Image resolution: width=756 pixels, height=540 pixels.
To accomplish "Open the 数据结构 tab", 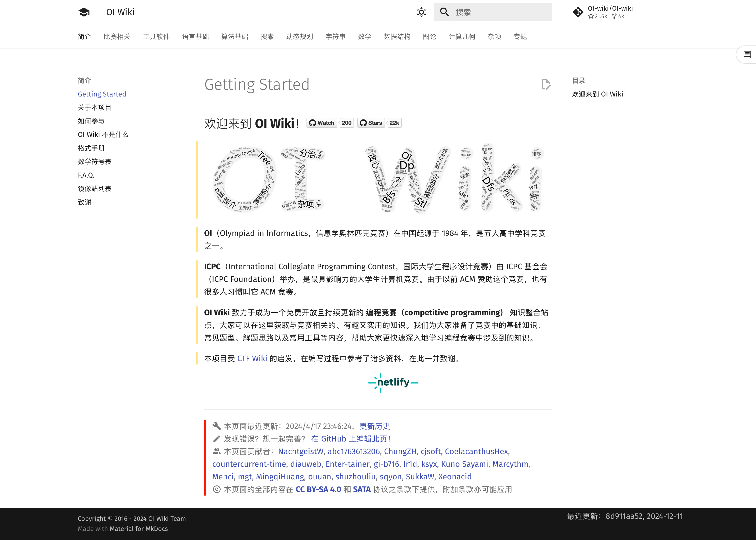I will point(397,37).
